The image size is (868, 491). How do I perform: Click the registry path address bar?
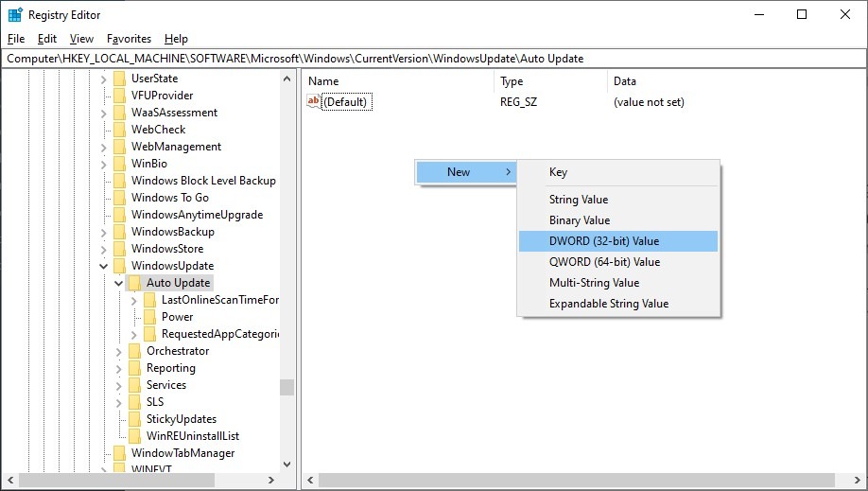coord(433,59)
